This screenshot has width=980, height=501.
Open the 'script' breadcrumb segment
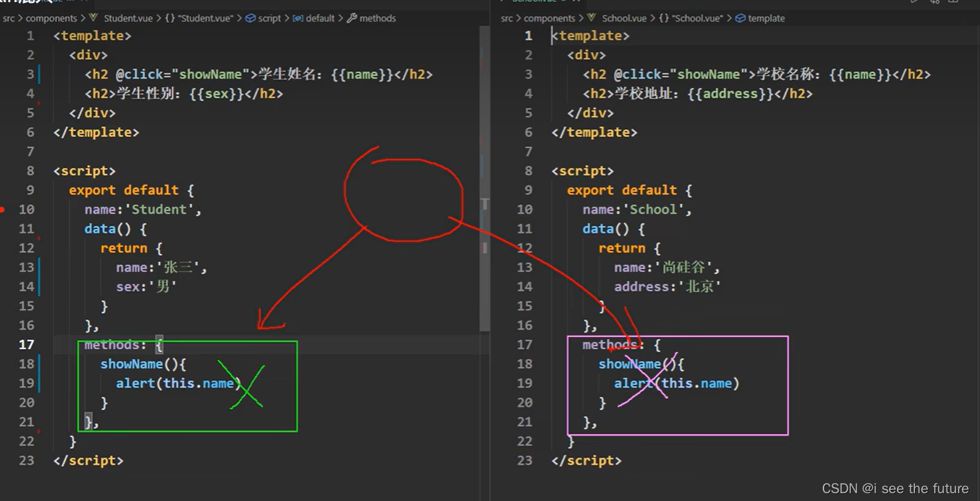click(x=269, y=19)
